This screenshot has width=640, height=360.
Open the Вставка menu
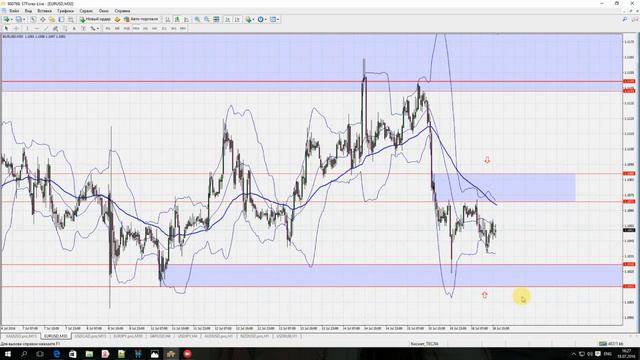[x=44, y=11]
